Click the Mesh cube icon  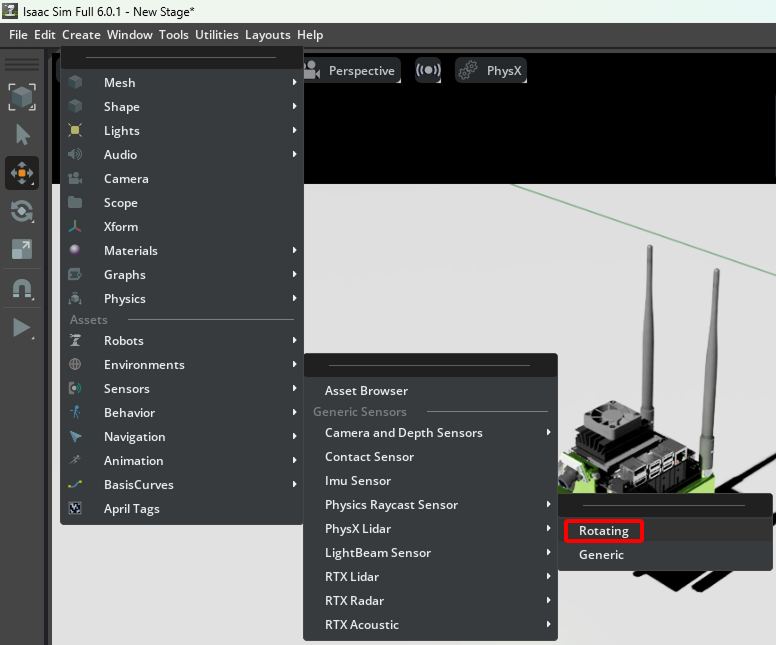[x=75, y=82]
